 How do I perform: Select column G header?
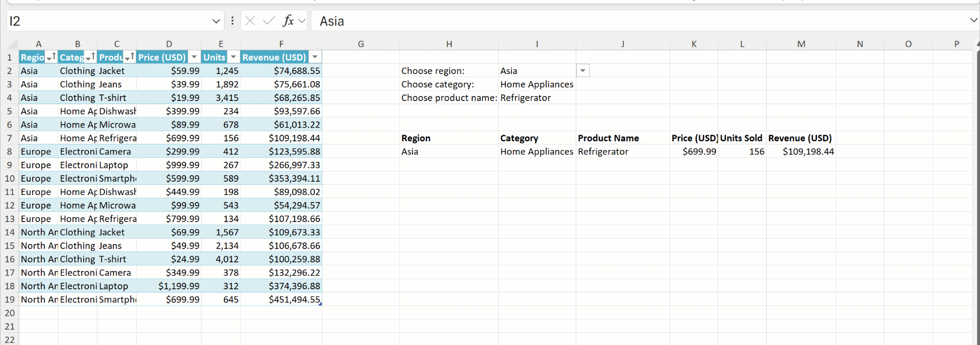(x=361, y=44)
